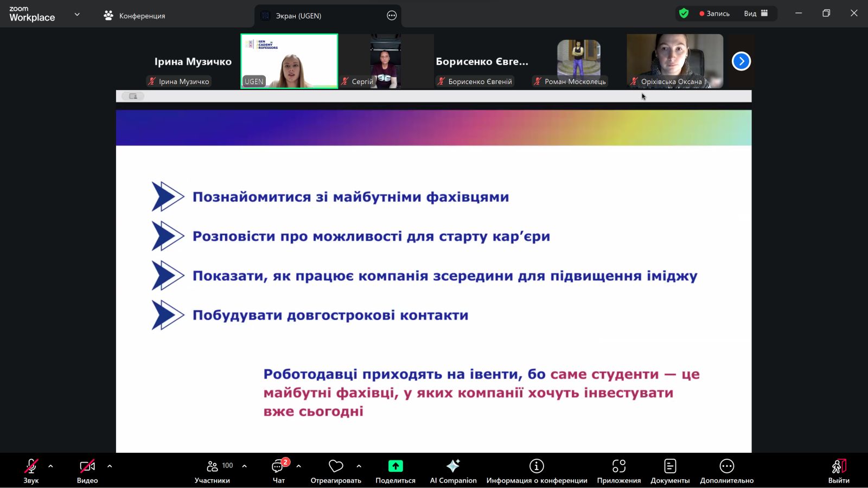Click the Выйти leave button
Viewport: 868px width, 488px height.
coord(839,471)
